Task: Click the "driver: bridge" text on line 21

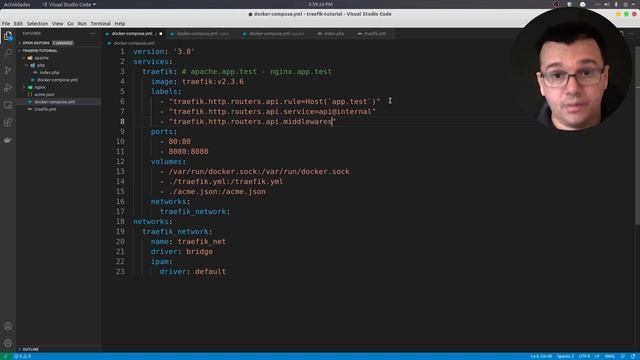Action: point(182,251)
